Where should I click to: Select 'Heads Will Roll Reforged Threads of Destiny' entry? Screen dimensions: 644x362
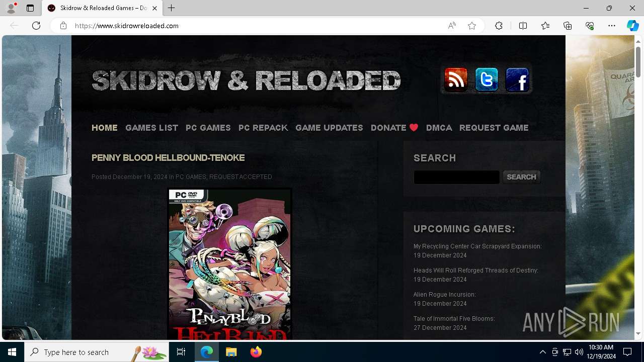(x=476, y=270)
